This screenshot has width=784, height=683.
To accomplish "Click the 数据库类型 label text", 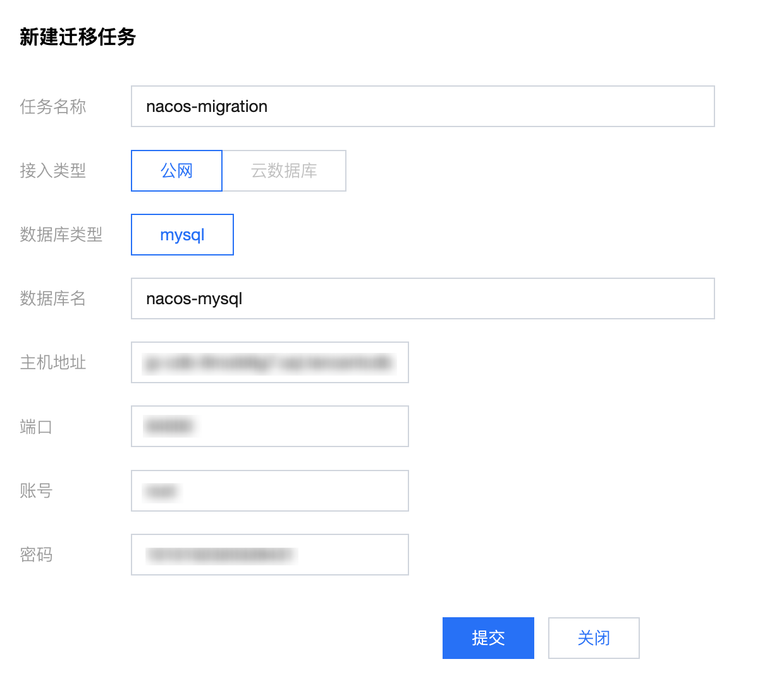I will [x=61, y=235].
